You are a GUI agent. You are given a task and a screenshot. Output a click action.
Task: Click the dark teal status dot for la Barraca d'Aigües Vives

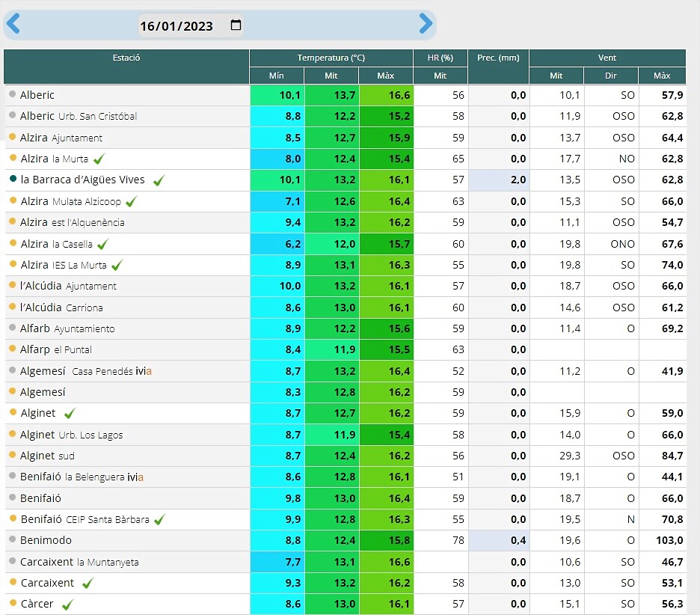[x=13, y=179]
